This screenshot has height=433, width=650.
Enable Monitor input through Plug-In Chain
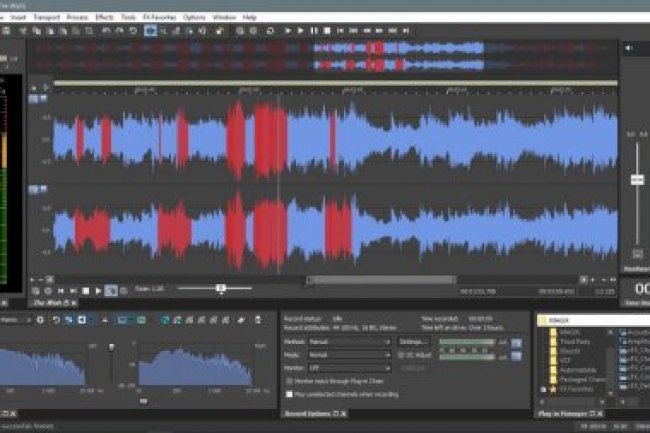coord(288,381)
